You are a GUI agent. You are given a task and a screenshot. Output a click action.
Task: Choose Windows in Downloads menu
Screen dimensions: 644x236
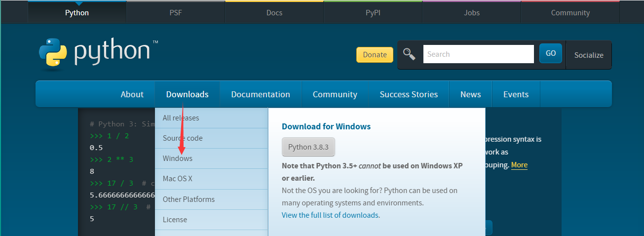211,158
